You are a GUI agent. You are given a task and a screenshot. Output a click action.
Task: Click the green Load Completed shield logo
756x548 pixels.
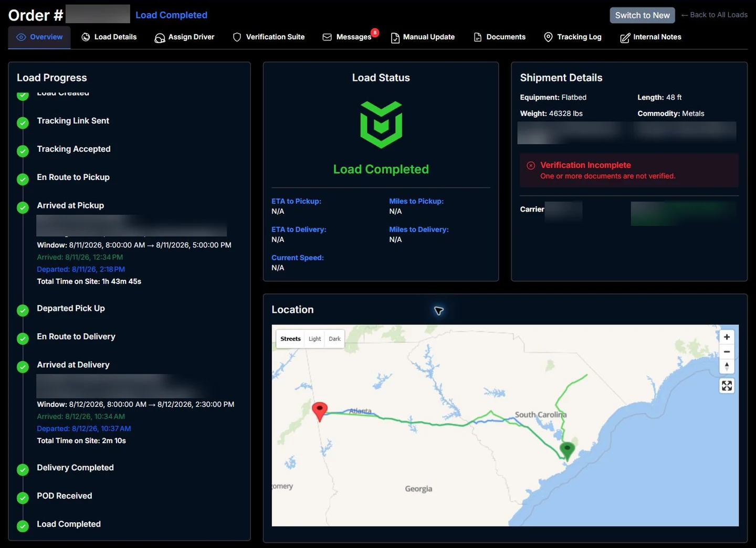point(381,124)
